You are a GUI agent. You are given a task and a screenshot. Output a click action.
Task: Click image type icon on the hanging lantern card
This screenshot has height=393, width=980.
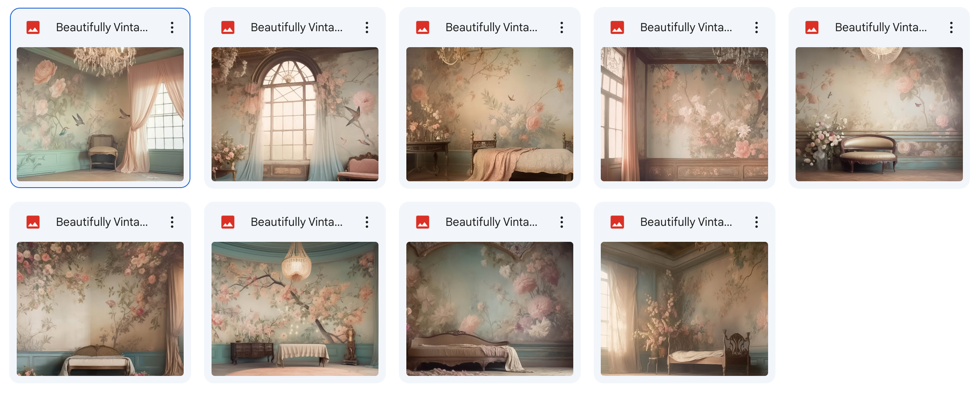(228, 222)
